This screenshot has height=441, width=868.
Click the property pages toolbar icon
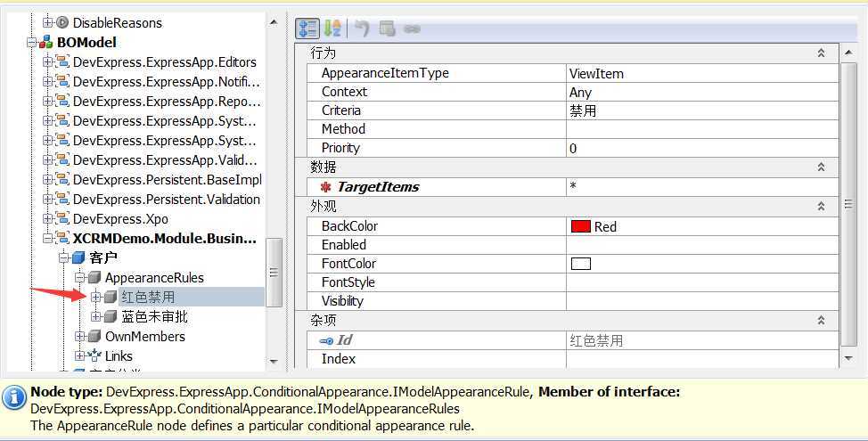coord(387,29)
